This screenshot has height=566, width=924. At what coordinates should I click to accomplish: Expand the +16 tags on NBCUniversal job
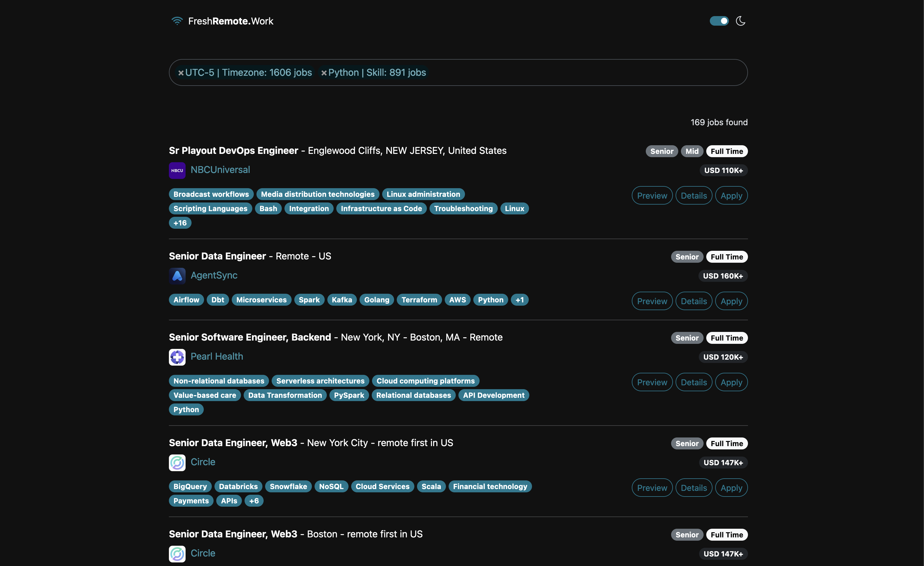(180, 223)
